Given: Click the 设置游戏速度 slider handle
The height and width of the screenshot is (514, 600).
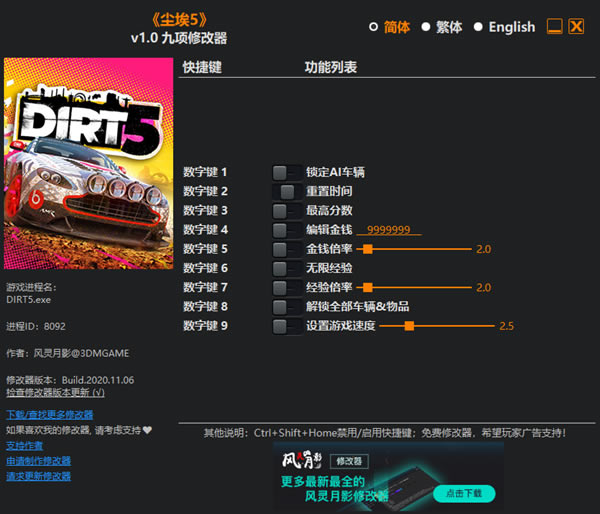Looking at the screenshot, I should 409,326.
